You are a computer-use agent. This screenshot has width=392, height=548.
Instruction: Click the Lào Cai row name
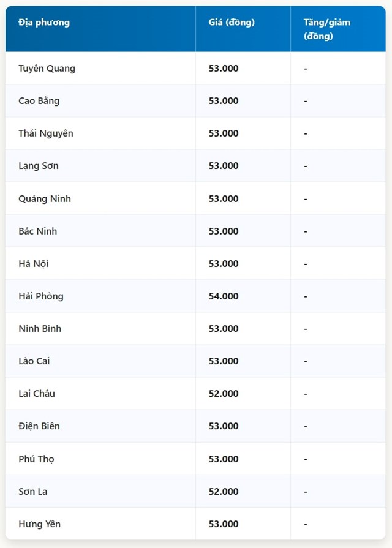click(x=34, y=361)
